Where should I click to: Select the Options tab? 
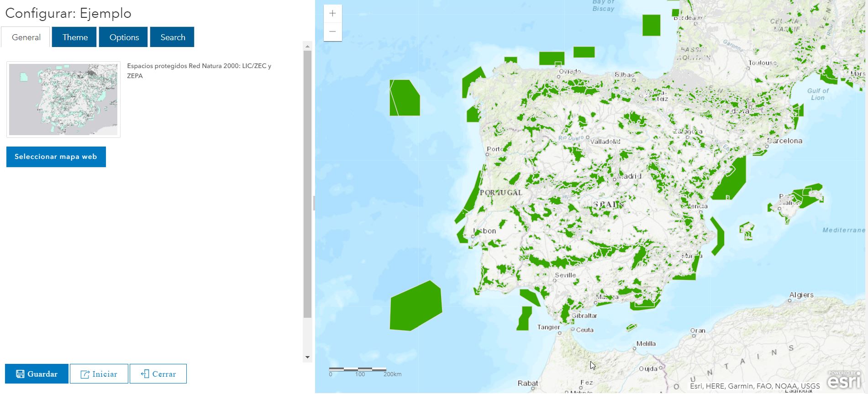124,37
